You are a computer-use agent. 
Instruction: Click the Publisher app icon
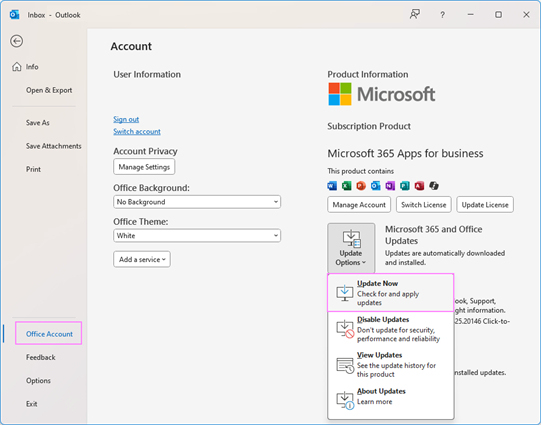click(405, 186)
